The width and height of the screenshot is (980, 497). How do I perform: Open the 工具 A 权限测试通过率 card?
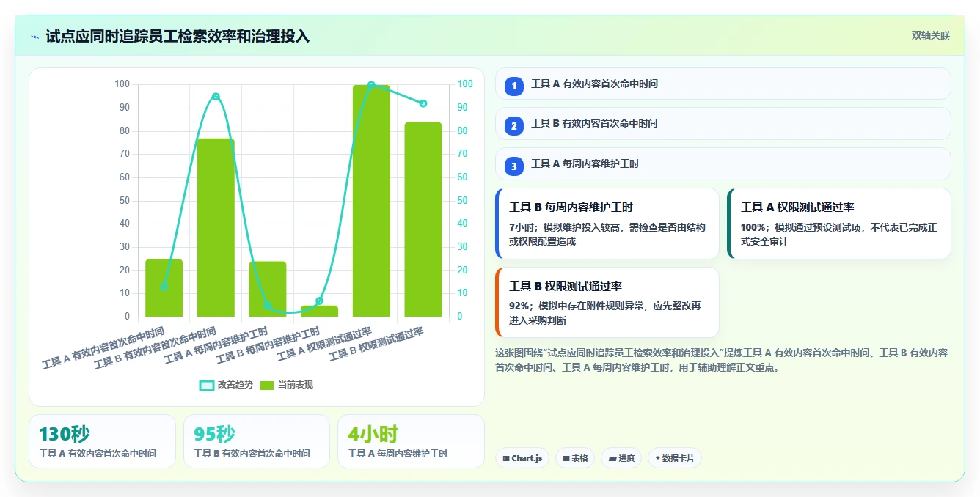839,224
